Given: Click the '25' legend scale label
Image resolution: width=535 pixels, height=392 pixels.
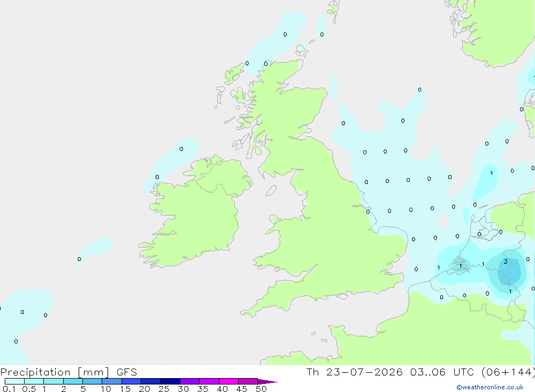Looking at the screenshot, I should (x=164, y=389).
